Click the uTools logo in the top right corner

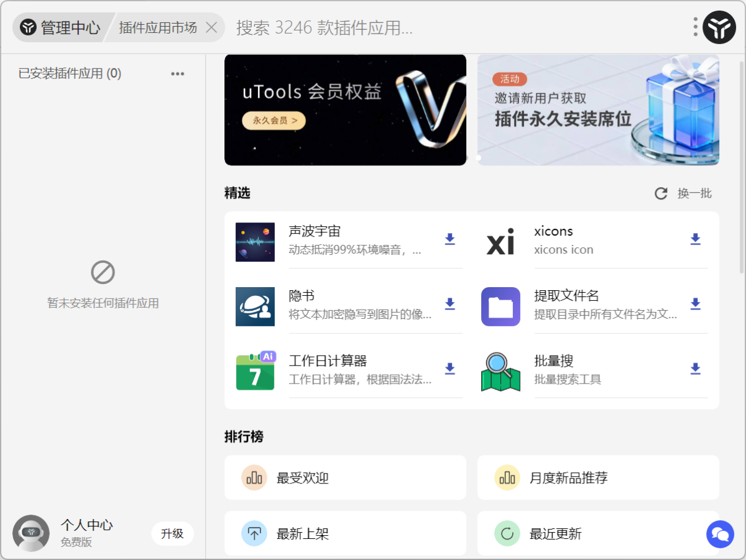point(719,27)
